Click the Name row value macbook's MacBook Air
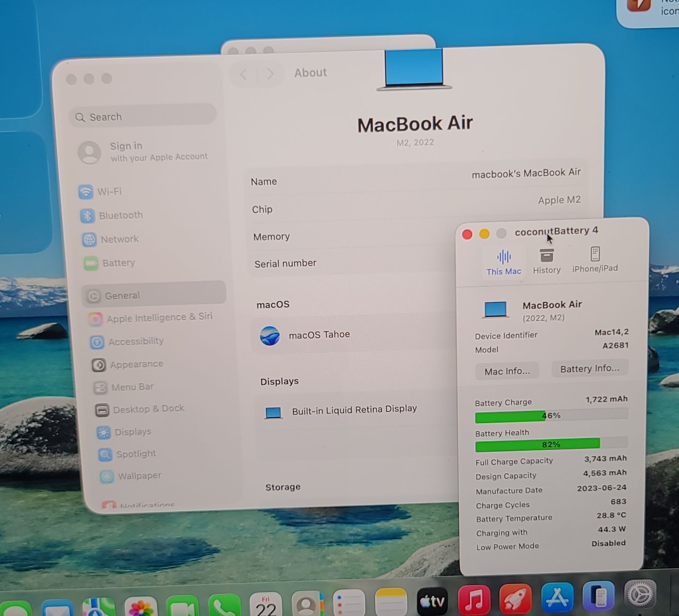 [x=526, y=173]
